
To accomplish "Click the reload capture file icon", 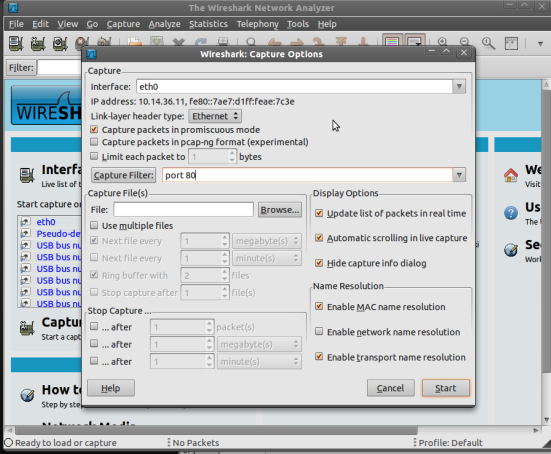I will point(201,41).
